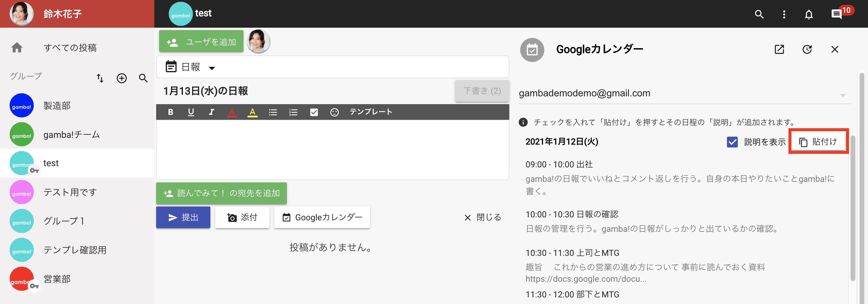Click the 11:30 - 12:00 部下とMTG event
Screen dimensions: 868x304
tap(572, 295)
